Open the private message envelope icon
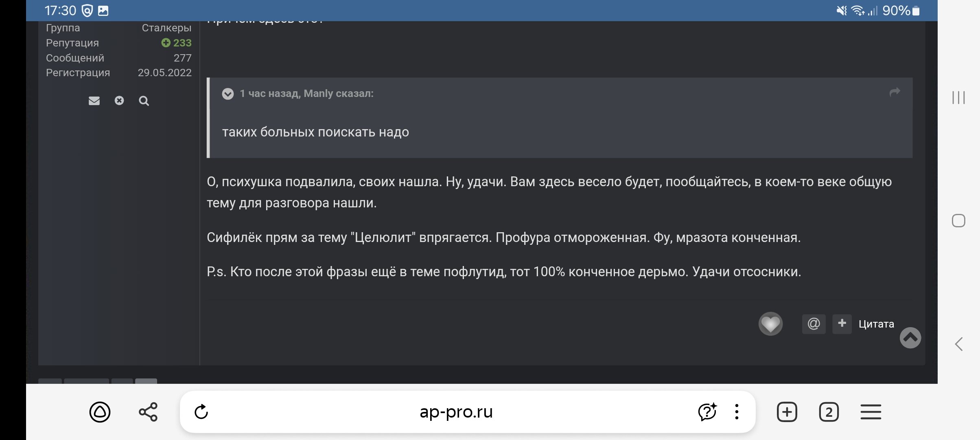Viewport: 980px width, 440px height. click(94, 101)
